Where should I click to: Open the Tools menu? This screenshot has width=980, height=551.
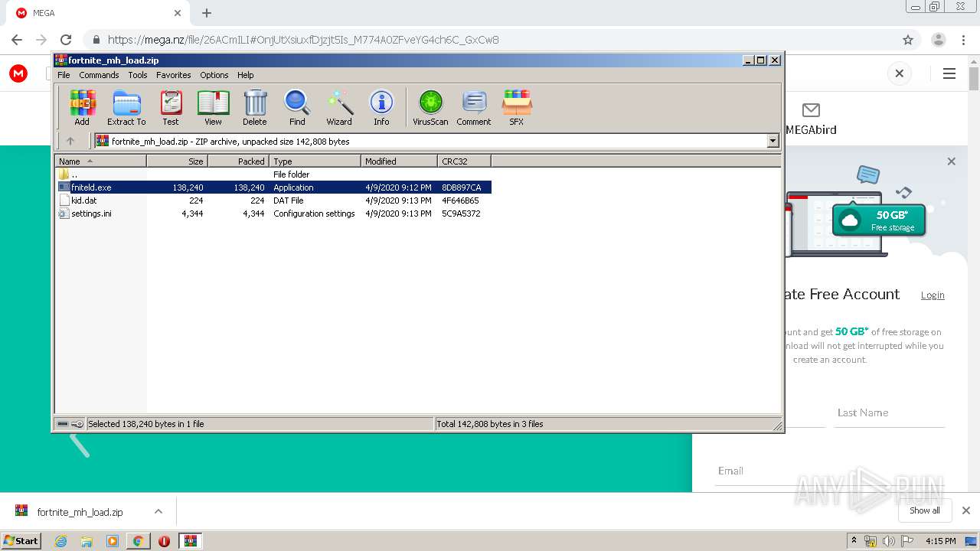[138, 75]
